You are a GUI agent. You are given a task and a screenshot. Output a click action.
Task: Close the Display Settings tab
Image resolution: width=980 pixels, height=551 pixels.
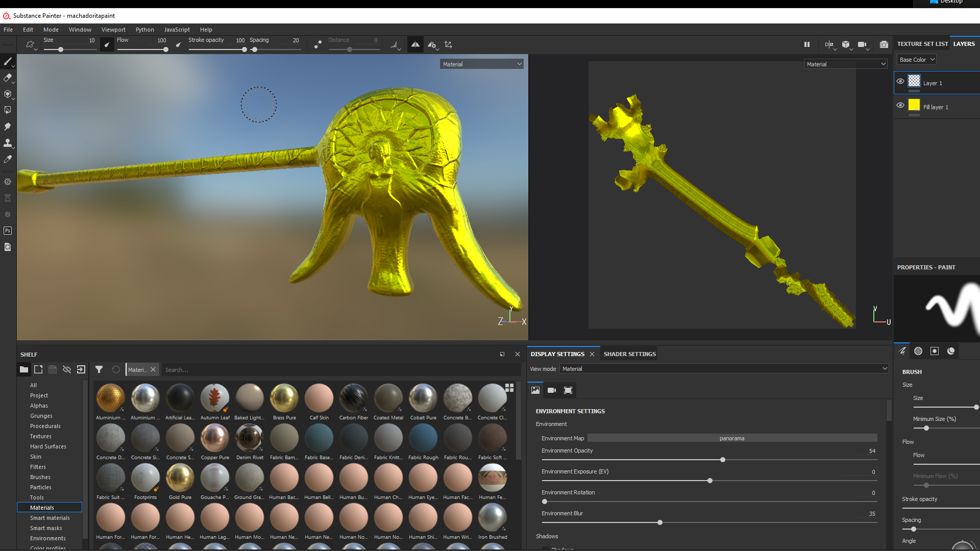[592, 354]
